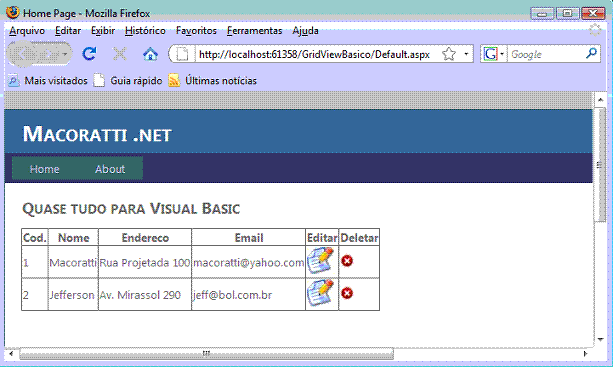The width and height of the screenshot is (613, 367).
Task: Click the Jefferson name cell
Action: [x=73, y=295]
